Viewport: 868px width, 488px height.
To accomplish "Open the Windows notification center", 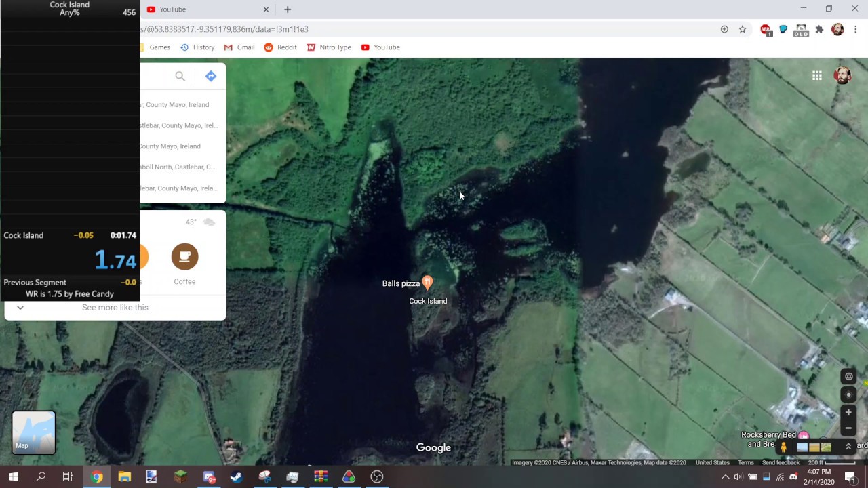I will [850, 477].
